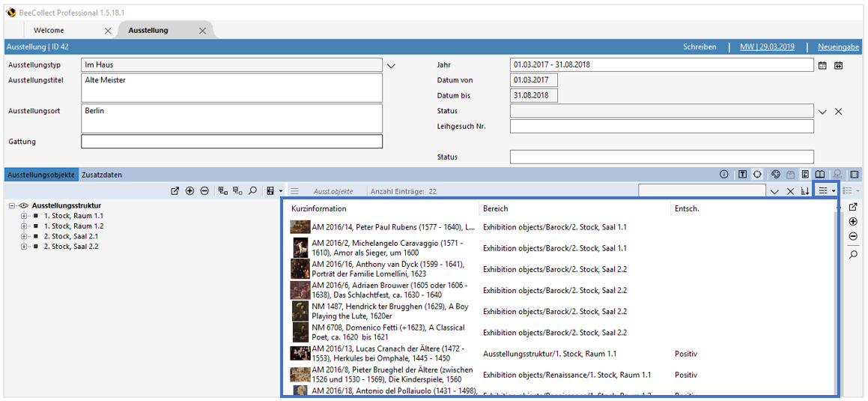This screenshot has width=868, height=401.
Task: Toggle the text 'T' view icon in tab bar
Action: coord(742,175)
